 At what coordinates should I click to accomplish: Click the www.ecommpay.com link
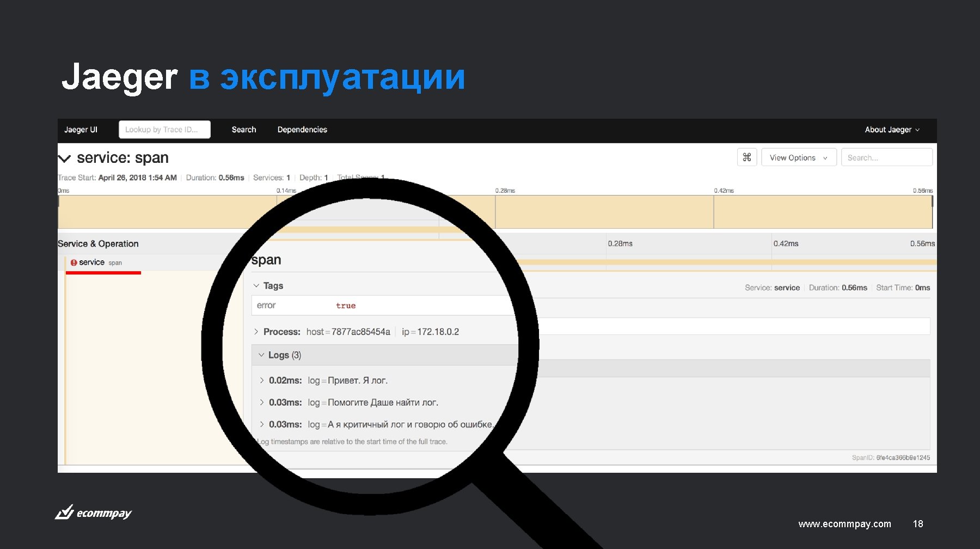[844, 524]
